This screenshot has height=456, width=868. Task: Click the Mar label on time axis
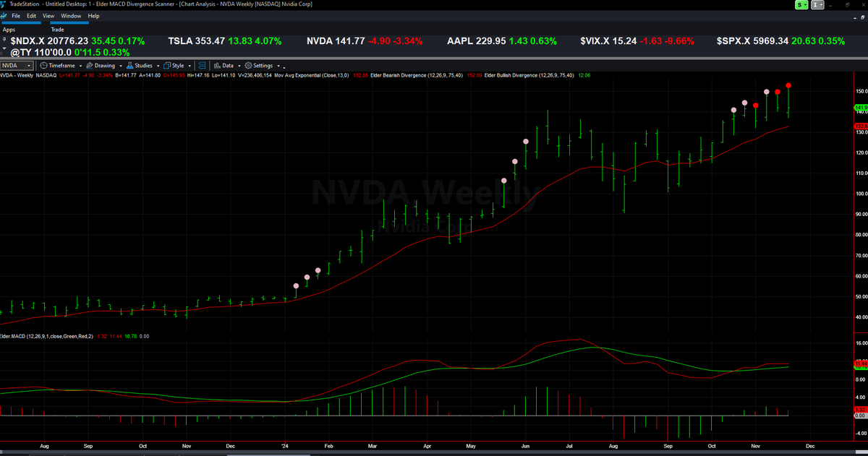coord(371,447)
